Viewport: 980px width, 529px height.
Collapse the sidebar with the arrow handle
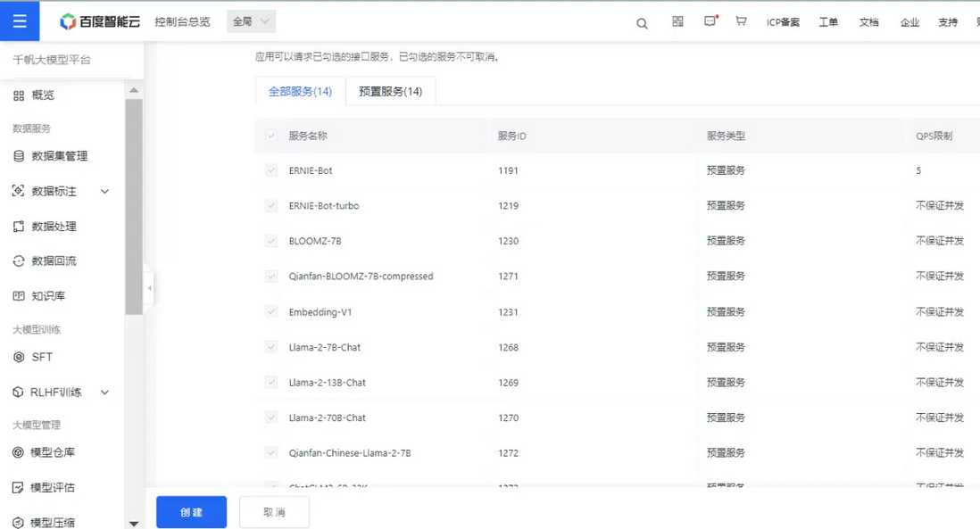click(x=149, y=288)
